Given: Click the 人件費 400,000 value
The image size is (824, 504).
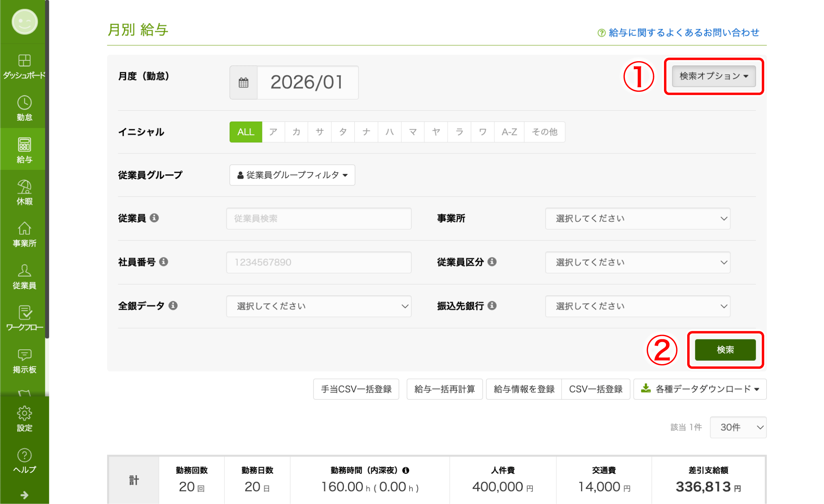Looking at the screenshot, I should 503,487.
